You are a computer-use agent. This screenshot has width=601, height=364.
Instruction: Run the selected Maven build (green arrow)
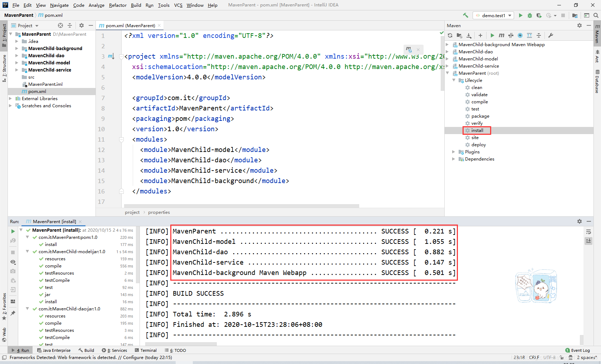click(x=492, y=35)
